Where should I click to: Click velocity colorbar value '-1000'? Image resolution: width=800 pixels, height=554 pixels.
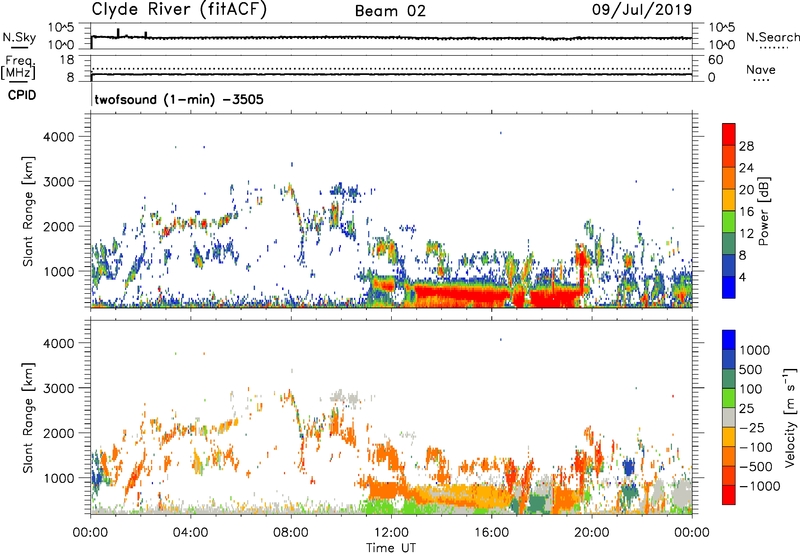coord(759,486)
